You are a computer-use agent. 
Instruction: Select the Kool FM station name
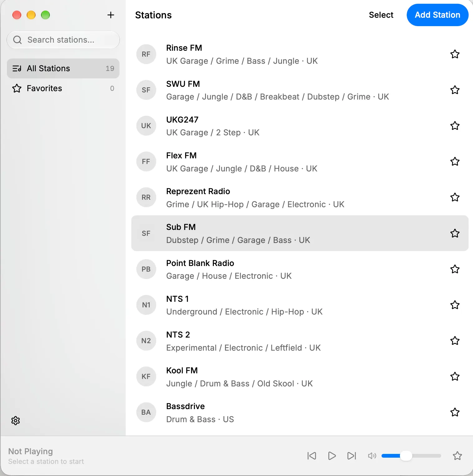182,371
